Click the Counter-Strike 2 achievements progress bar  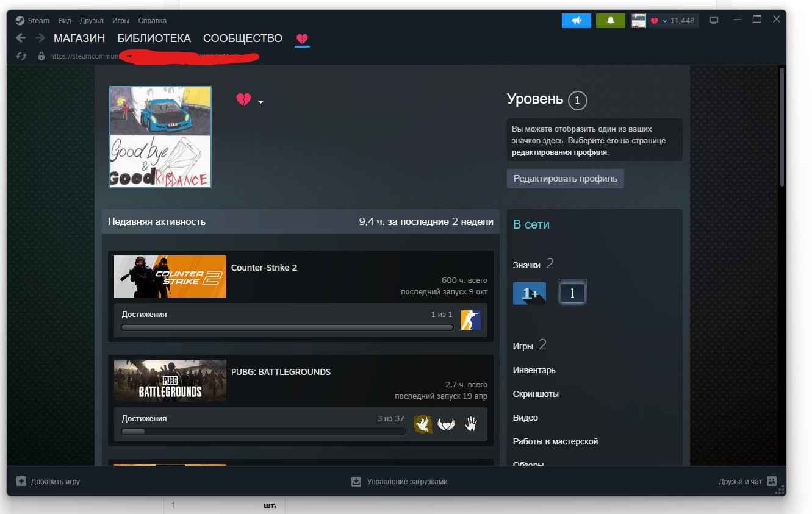point(287,327)
